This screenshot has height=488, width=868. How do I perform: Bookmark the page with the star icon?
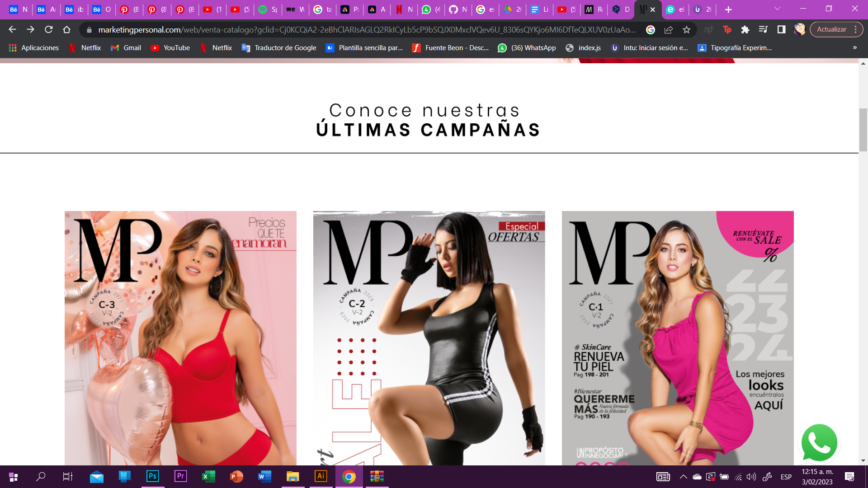687,29
